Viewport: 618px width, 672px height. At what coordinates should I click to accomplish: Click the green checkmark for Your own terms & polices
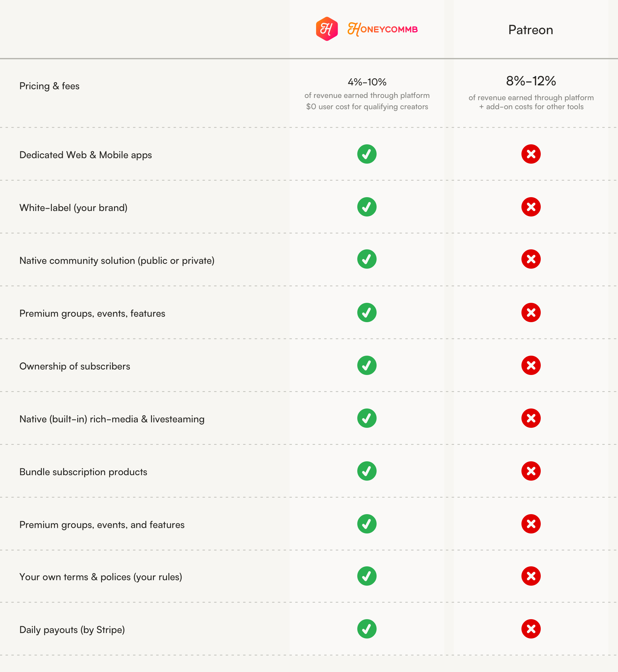click(367, 576)
